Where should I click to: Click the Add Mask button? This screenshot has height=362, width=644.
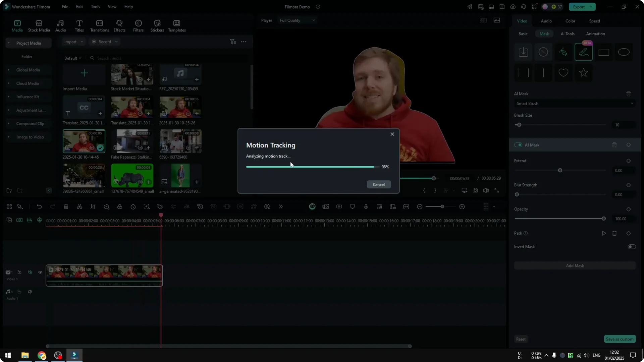pyautogui.click(x=575, y=265)
